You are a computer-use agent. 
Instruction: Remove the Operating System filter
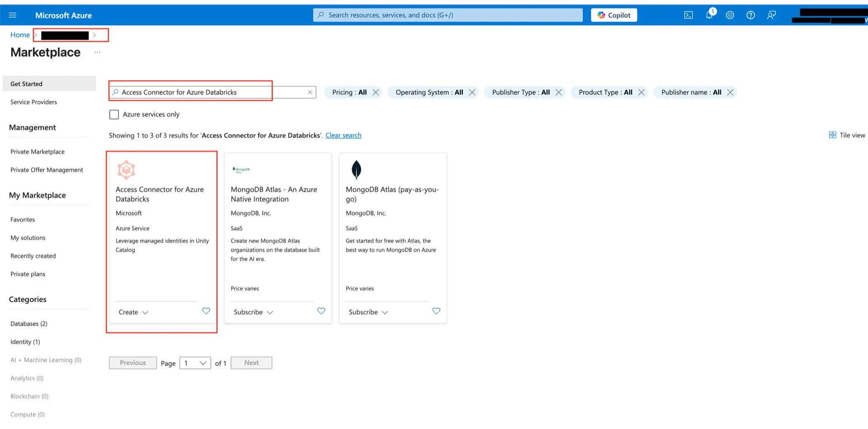point(472,92)
